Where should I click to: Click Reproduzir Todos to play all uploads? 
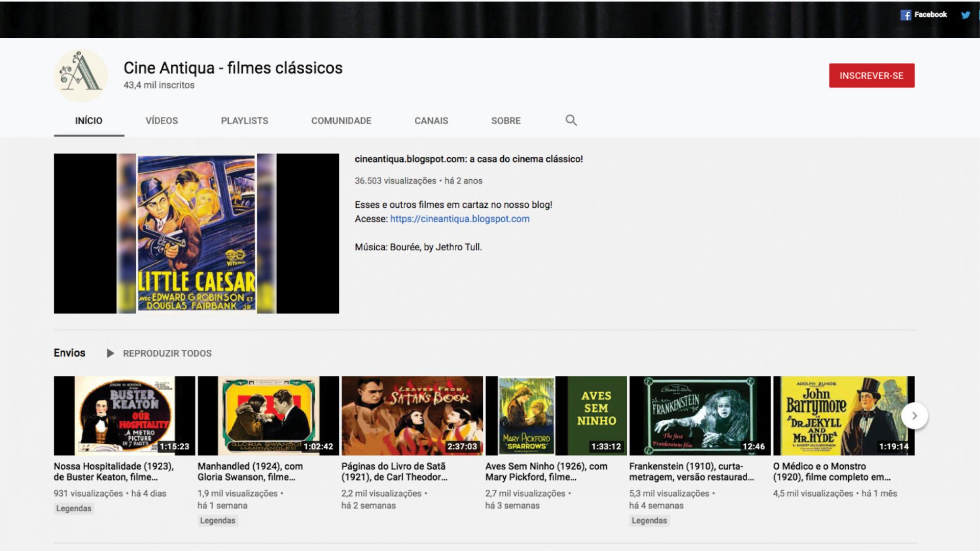(167, 353)
